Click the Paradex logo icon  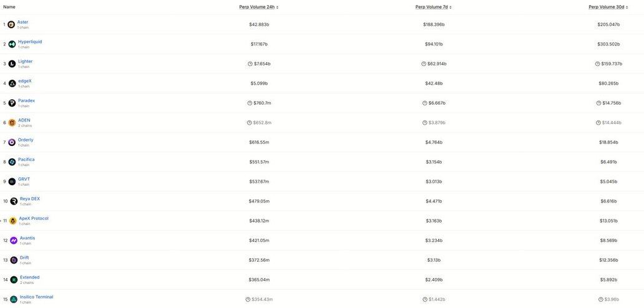(x=12, y=103)
